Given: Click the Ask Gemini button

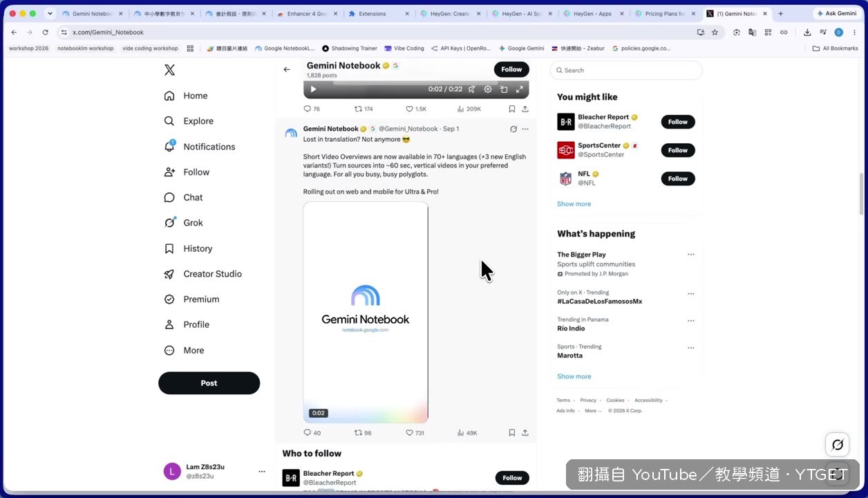Looking at the screenshot, I should [x=836, y=13].
